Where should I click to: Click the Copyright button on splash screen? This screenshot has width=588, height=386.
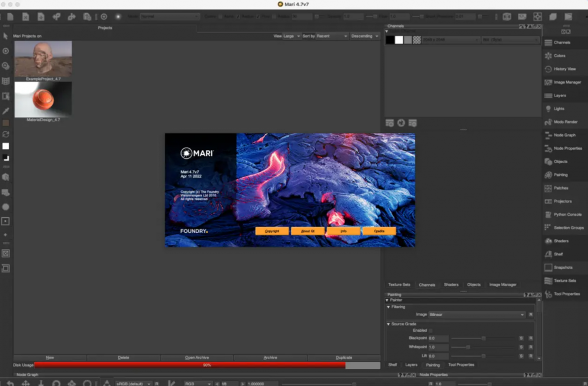click(272, 231)
